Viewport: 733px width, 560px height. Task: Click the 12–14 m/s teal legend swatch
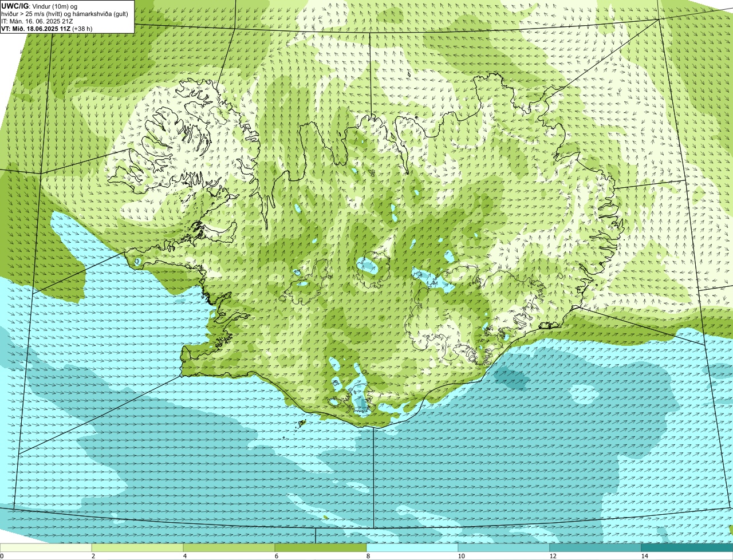596,547
